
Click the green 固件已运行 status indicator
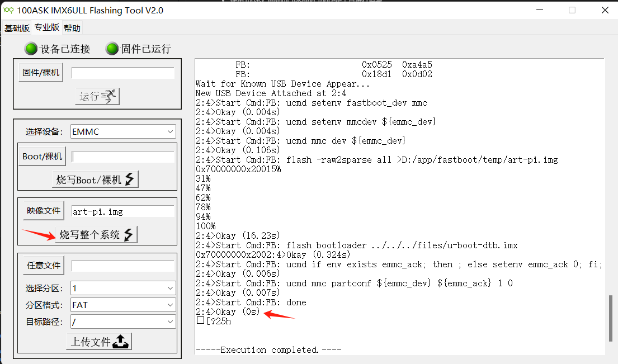[x=112, y=49]
